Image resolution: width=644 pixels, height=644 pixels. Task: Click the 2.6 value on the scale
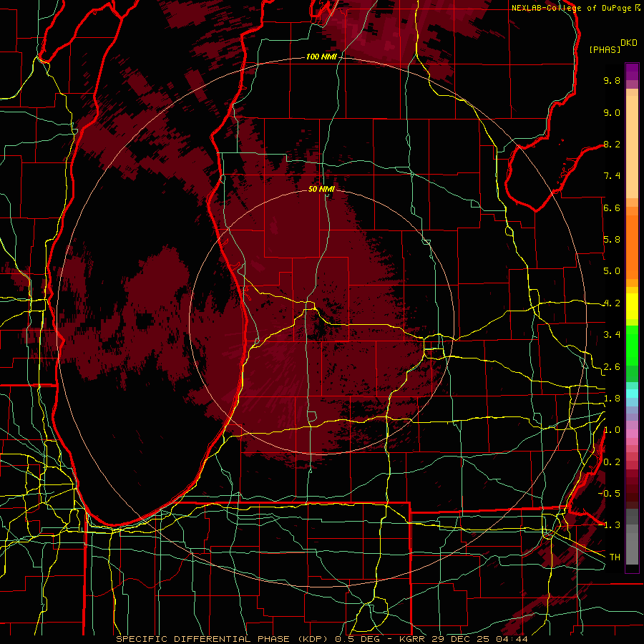pyautogui.click(x=612, y=367)
